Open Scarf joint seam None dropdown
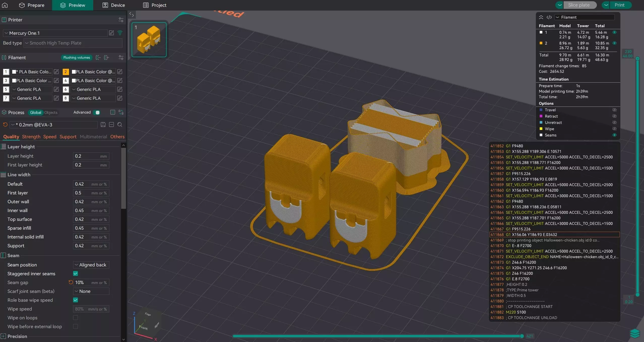 tap(91, 291)
